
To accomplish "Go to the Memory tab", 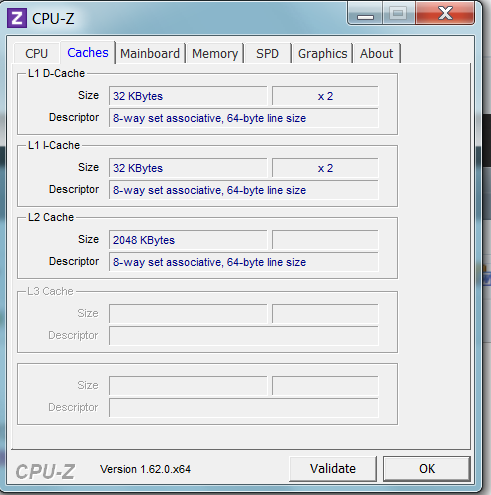I will [215, 53].
